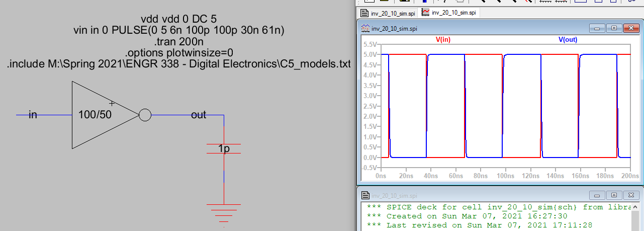
Task: Maximize the waveform plot window
Action: pos(613,29)
